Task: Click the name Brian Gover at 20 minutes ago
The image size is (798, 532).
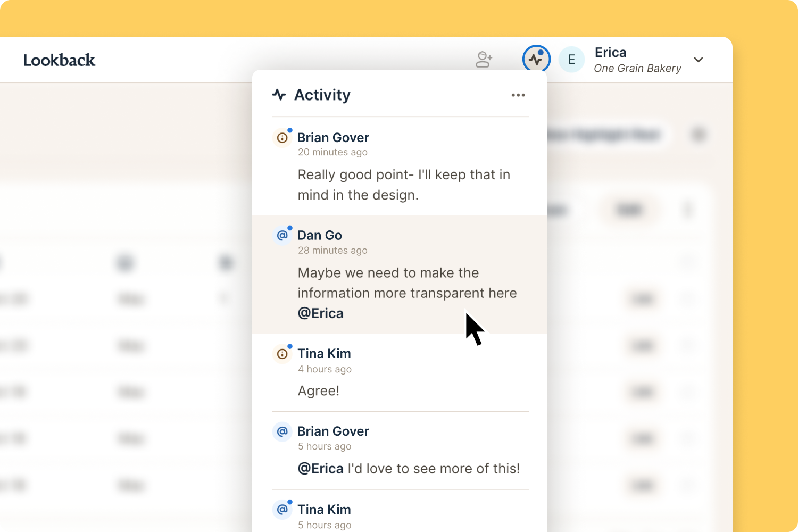Action: tap(333, 137)
